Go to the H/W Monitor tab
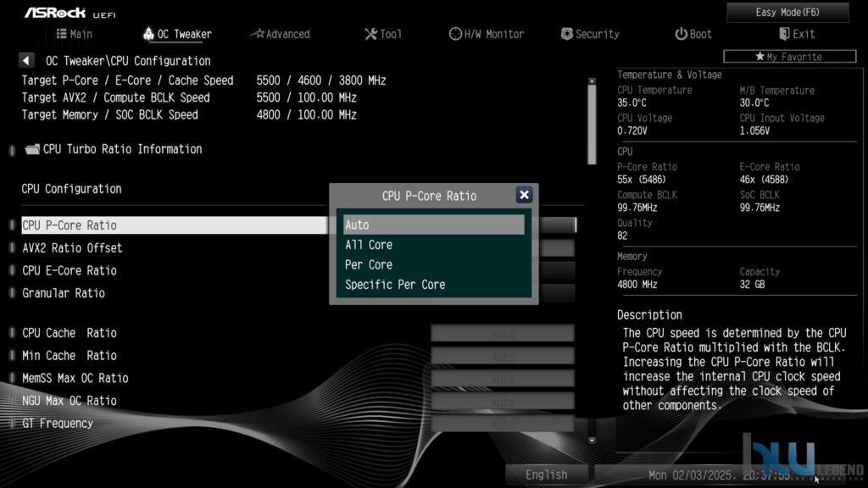The height and width of the screenshot is (488, 868). (x=486, y=34)
